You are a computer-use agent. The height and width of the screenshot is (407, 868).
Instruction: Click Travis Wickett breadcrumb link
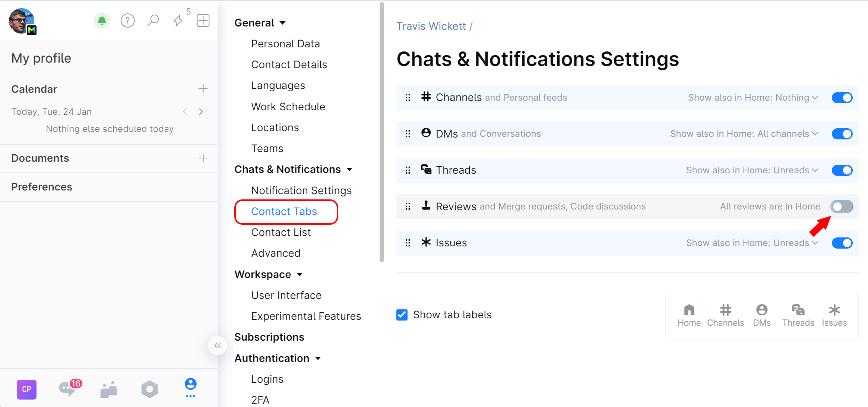[431, 26]
